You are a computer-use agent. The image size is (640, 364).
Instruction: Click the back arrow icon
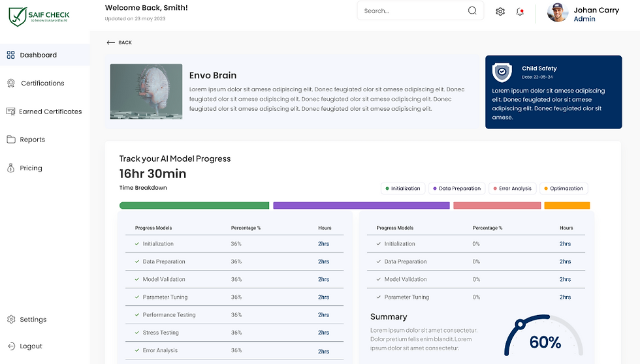[110, 42]
